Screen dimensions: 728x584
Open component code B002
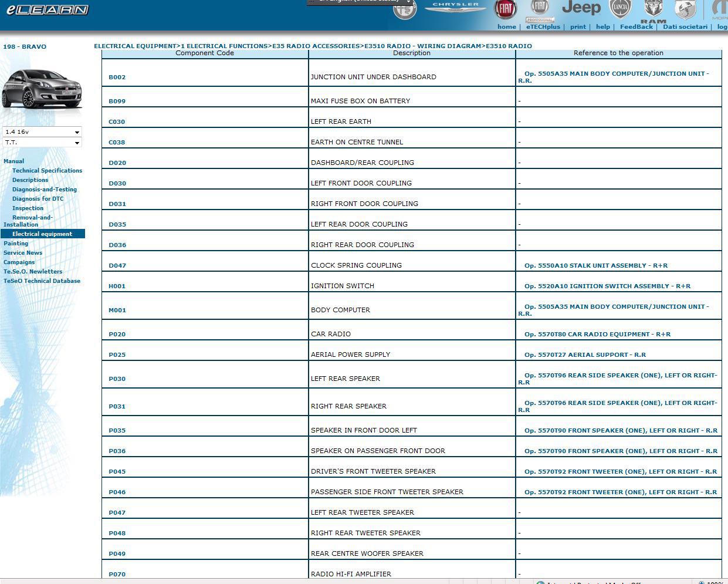pyautogui.click(x=117, y=77)
